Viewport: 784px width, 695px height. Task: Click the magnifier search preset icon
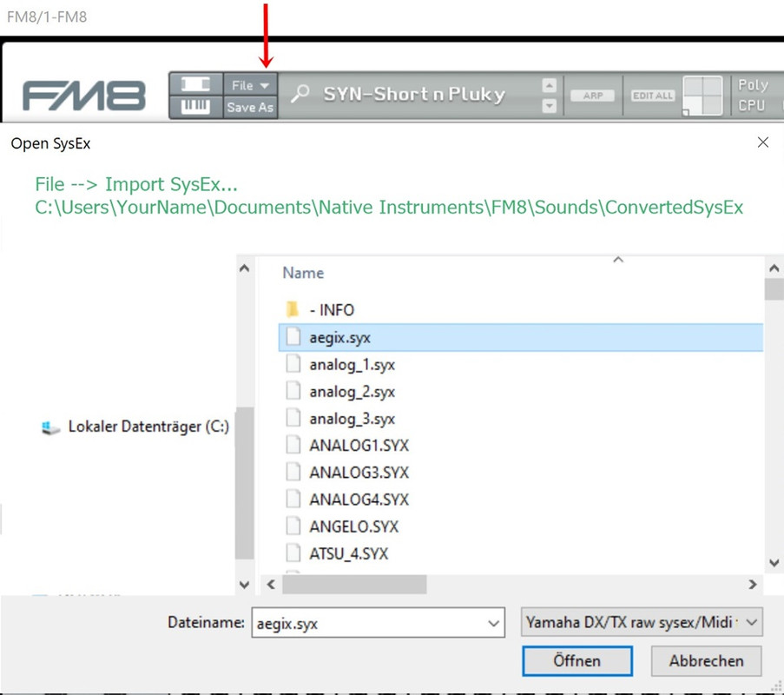click(300, 94)
